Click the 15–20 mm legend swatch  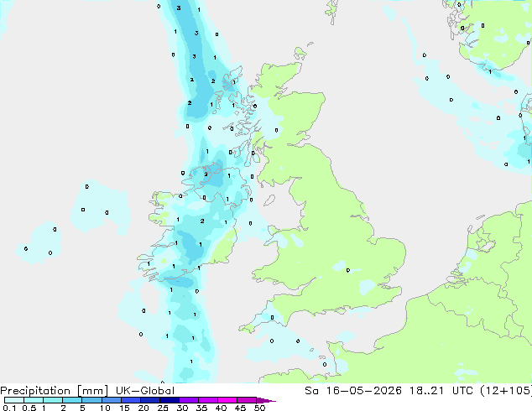pyautogui.click(x=131, y=400)
